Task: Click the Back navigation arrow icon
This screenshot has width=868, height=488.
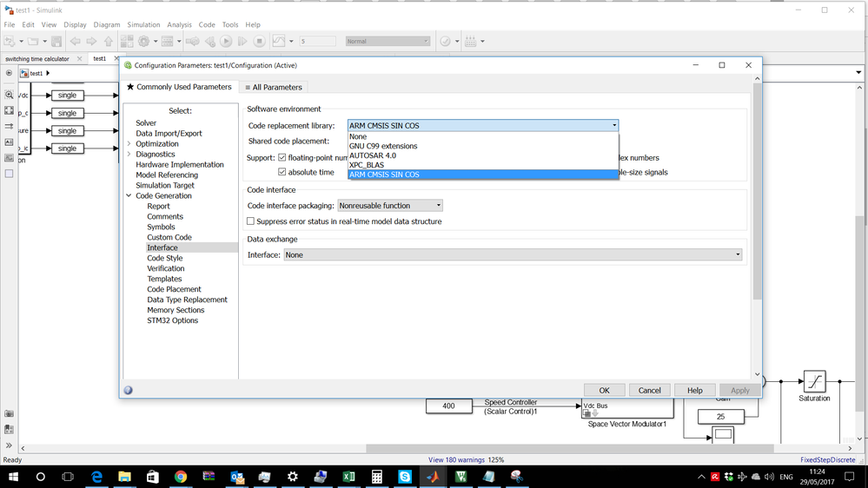Action: 76,41
